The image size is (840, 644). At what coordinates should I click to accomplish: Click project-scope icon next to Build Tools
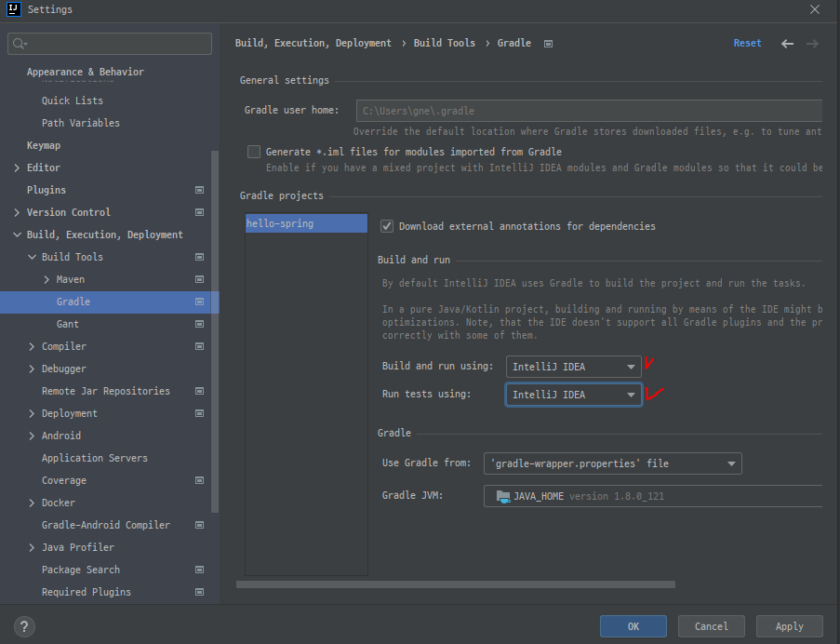(199, 257)
